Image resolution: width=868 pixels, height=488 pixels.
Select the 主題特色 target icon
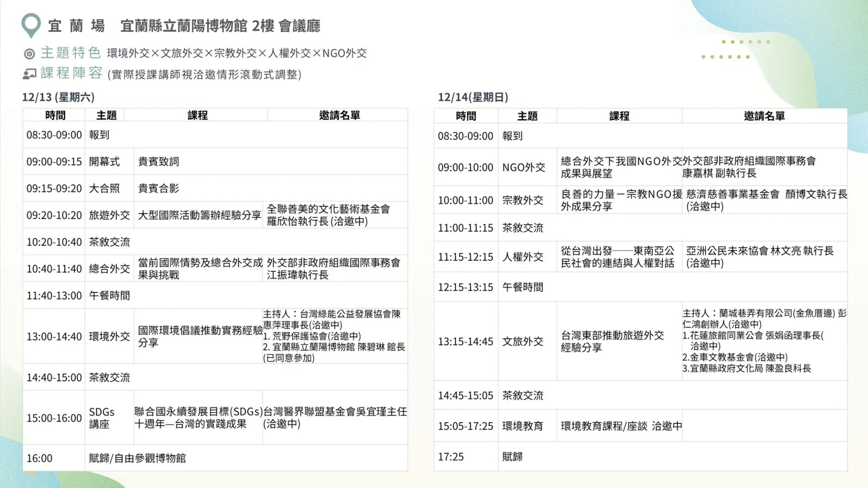click(28, 53)
